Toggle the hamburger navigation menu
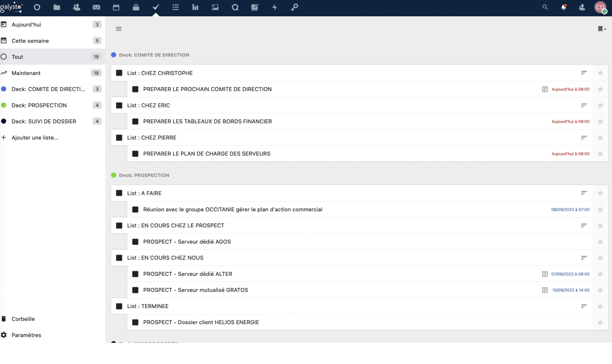 [x=119, y=29]
